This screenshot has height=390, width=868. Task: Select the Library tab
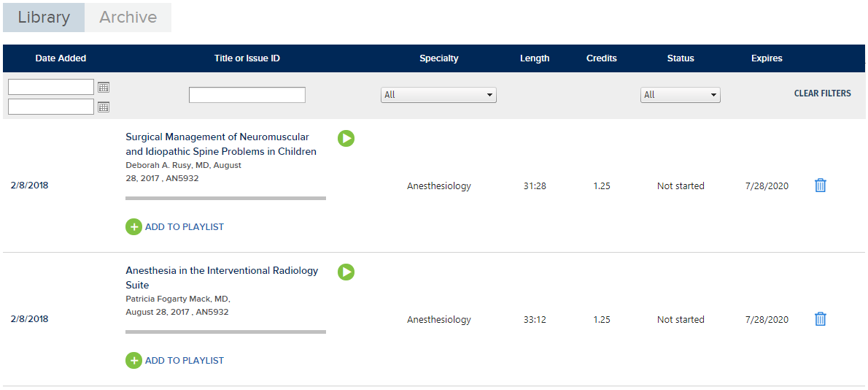coord(44,18)
